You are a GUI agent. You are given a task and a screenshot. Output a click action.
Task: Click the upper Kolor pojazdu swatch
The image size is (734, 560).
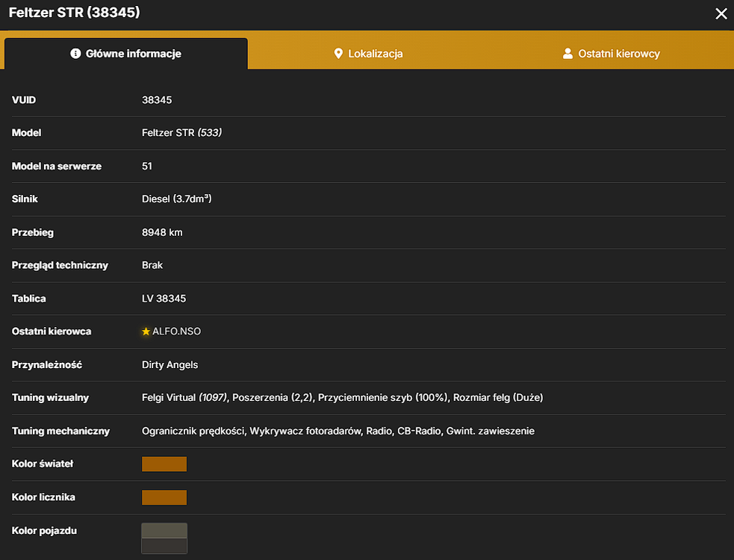pyautogui.click(x=164, y=530)
